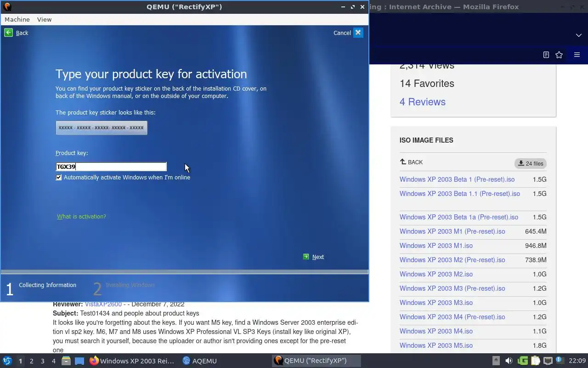Bookmark page with the star icon
Screen dimensions: 588x368
pos(559,55)
